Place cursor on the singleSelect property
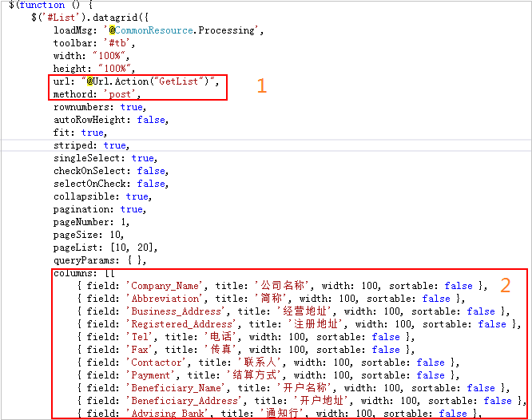The height and width of the screenshot is (420, 532). pyautogui.click(x=88, y=158)
